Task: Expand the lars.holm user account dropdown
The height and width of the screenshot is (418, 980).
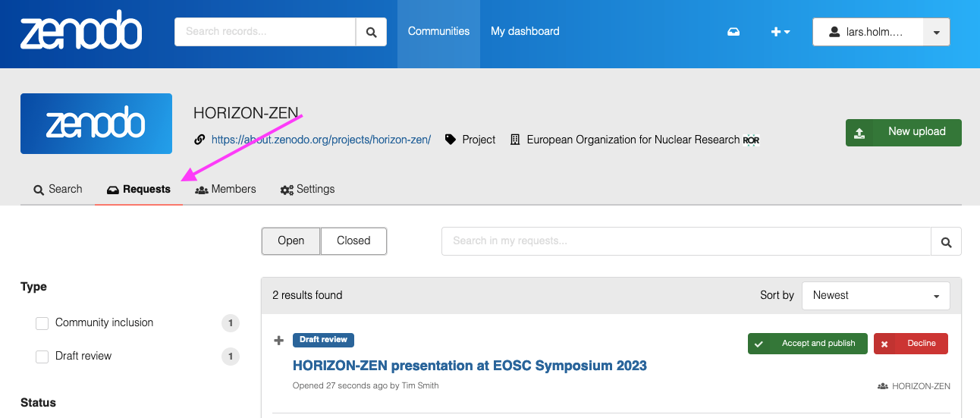Action: (x=936, y=32)
